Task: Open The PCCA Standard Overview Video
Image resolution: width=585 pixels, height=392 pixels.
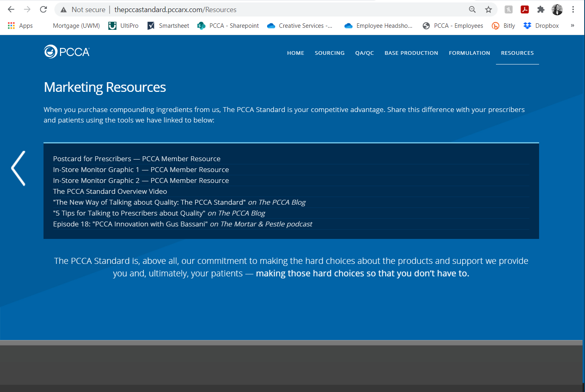Action: (x=110, y=191)
